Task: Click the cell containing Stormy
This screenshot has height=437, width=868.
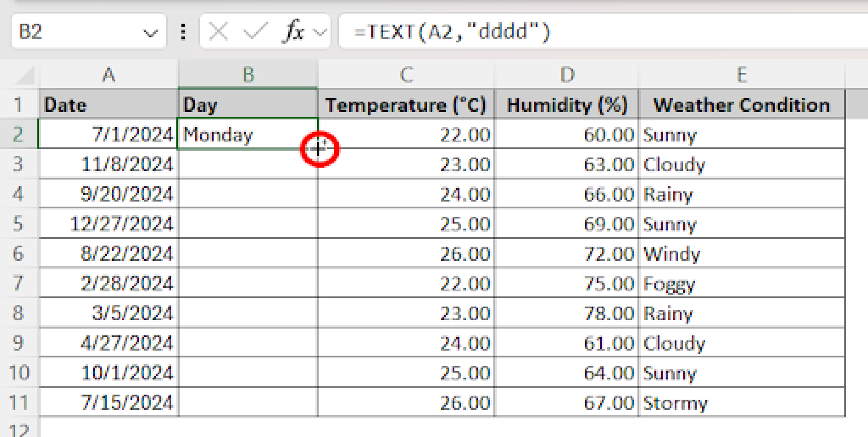Action: click(740, 403)
